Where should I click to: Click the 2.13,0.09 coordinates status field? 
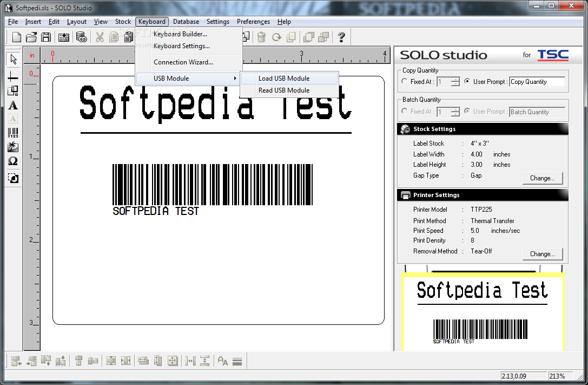[x=524, y=376]
